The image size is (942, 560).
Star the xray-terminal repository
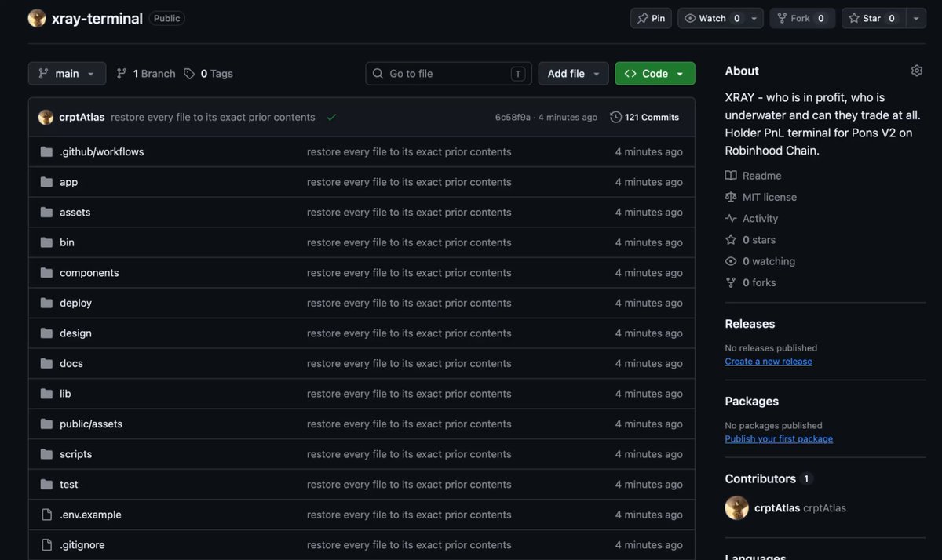(x=873, y=18)
